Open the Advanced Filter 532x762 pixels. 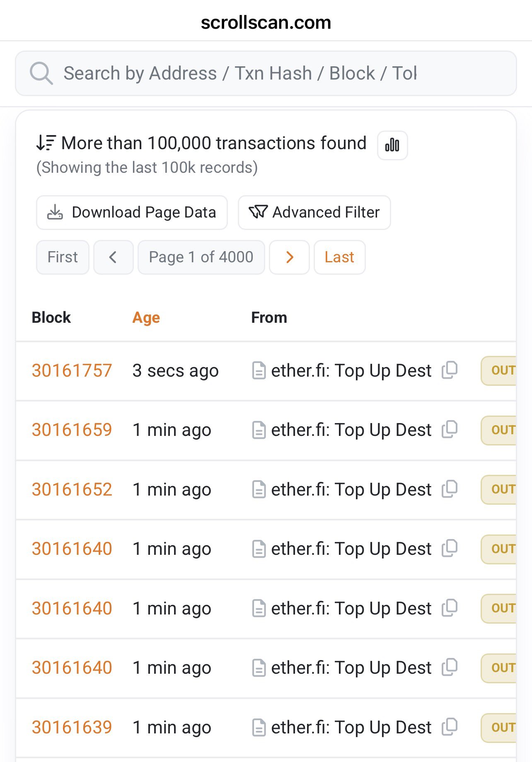(314, 213)
